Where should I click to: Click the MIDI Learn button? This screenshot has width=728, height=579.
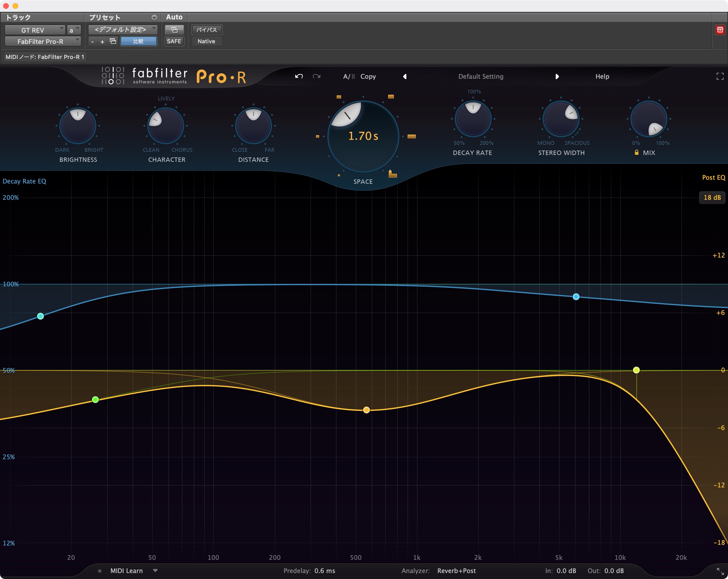tap(127, 571)
